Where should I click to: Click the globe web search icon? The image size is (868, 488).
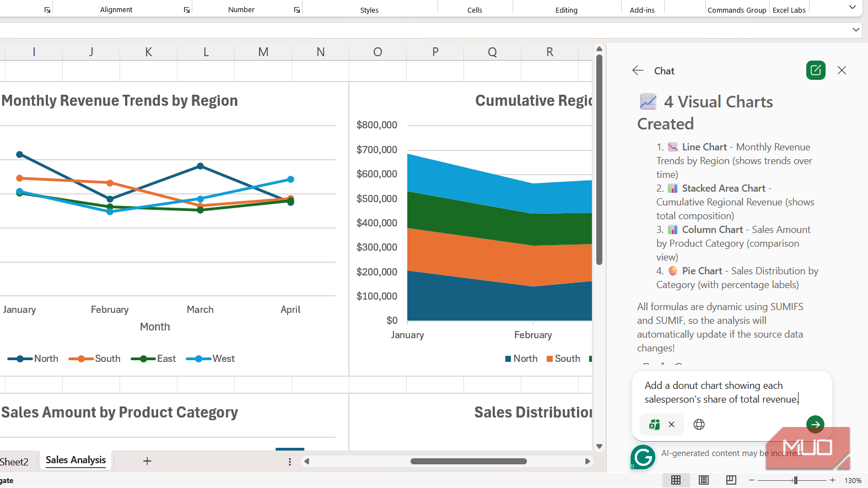point(699,424)
